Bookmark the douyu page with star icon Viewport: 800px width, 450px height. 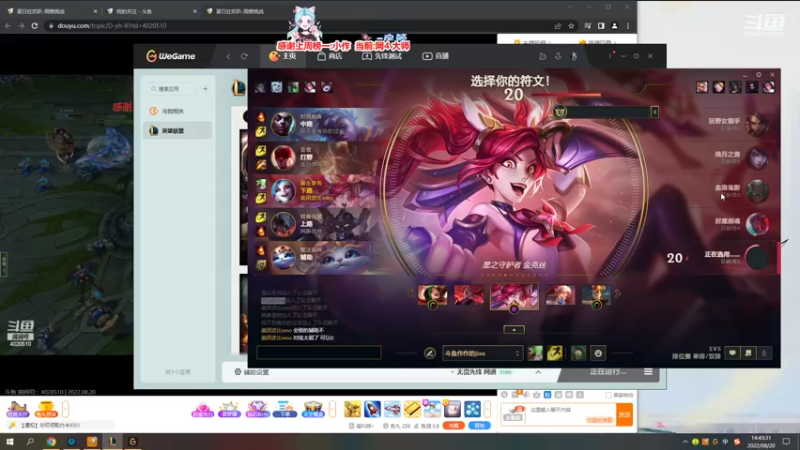tap(571, 26)
